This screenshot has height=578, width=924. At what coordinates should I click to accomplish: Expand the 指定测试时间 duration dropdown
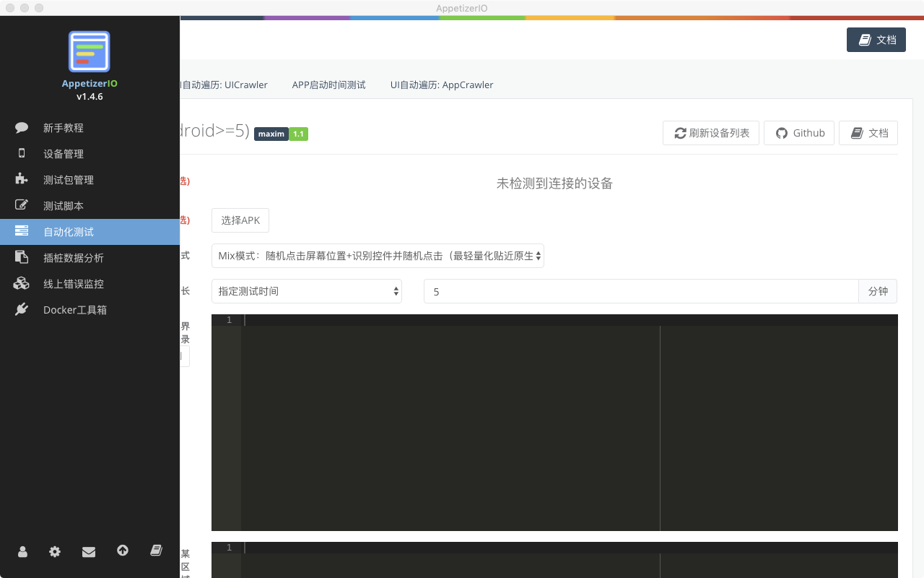coord(306,291)
